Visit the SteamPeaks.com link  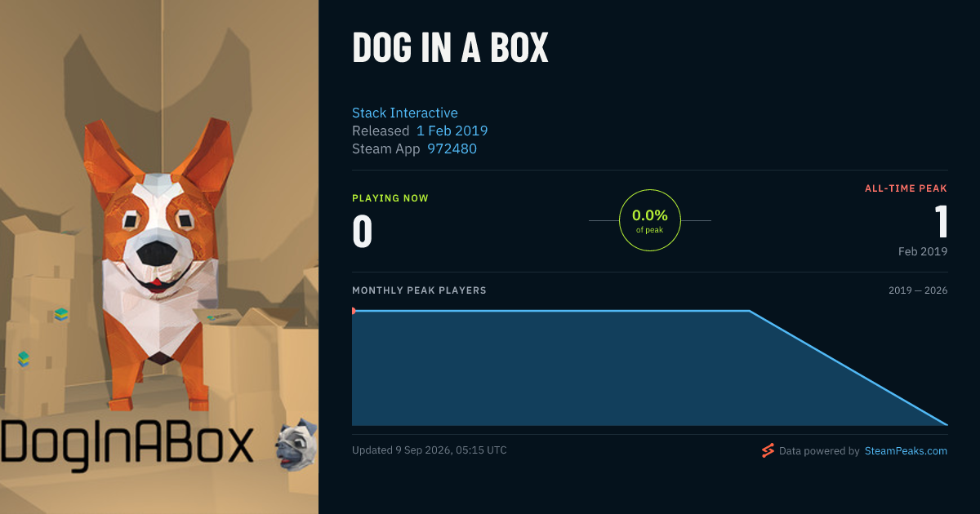pos(906,450)
